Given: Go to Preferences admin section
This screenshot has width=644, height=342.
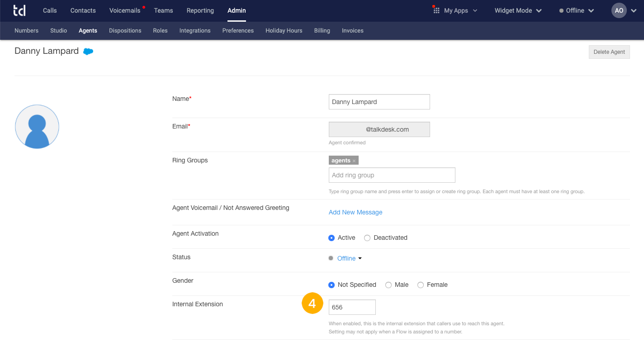Looking at the screenshot, I should [x=238, y=31].
